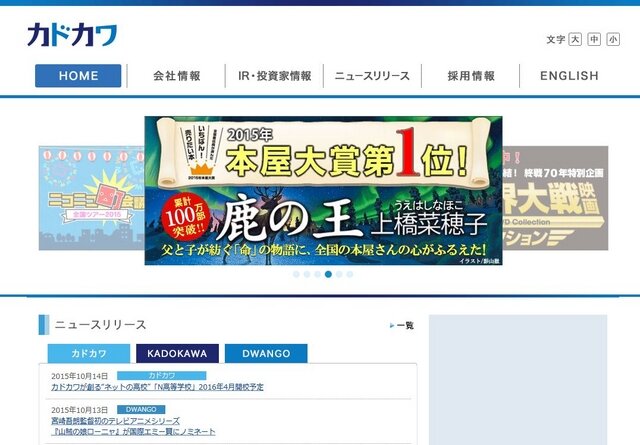Select the last carousel indicator dot
The width and height of the screenshot is (640, 445).
click(x=350, y=274)
